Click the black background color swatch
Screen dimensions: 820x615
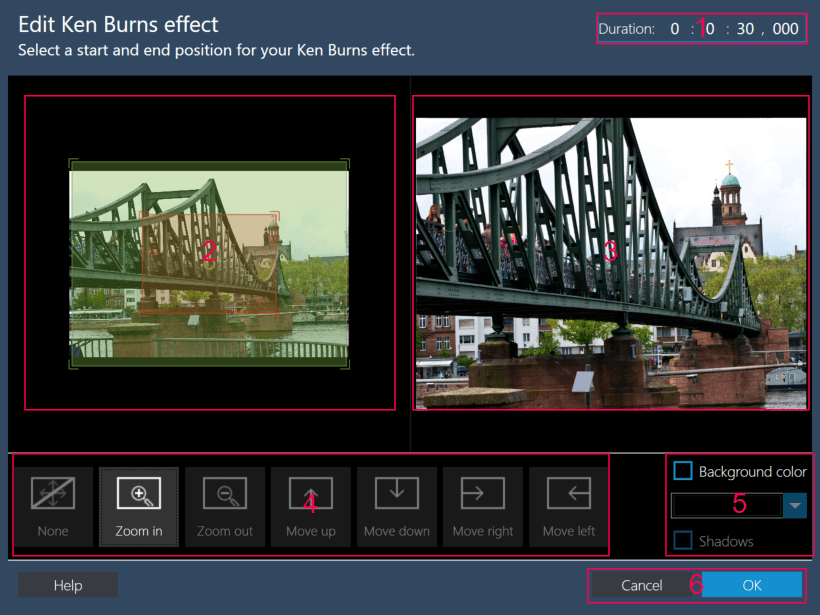coord(727,506)
